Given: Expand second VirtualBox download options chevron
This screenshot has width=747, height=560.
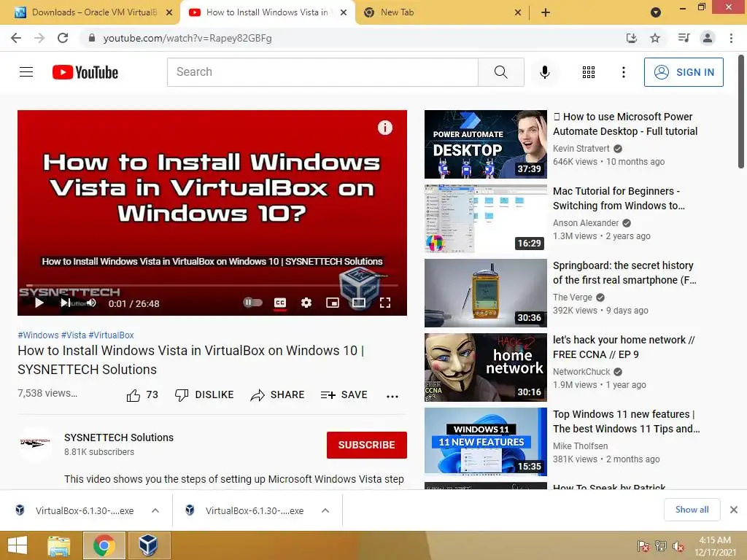Looking at the screenshot, I should 325,510.
